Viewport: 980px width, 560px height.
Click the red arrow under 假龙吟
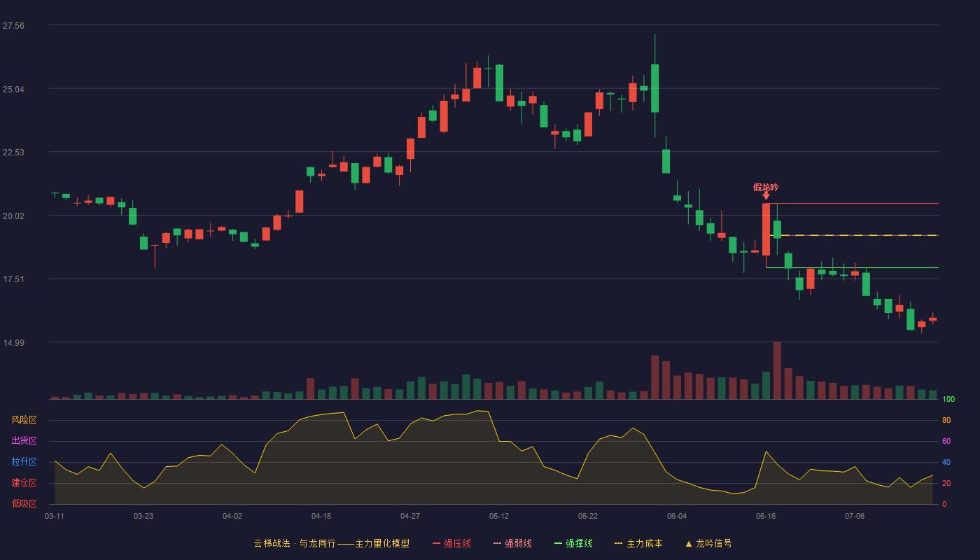(x=766, y=196)
